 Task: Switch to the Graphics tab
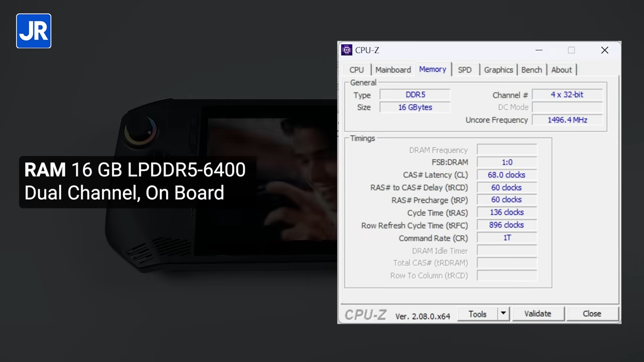[498, 70]
